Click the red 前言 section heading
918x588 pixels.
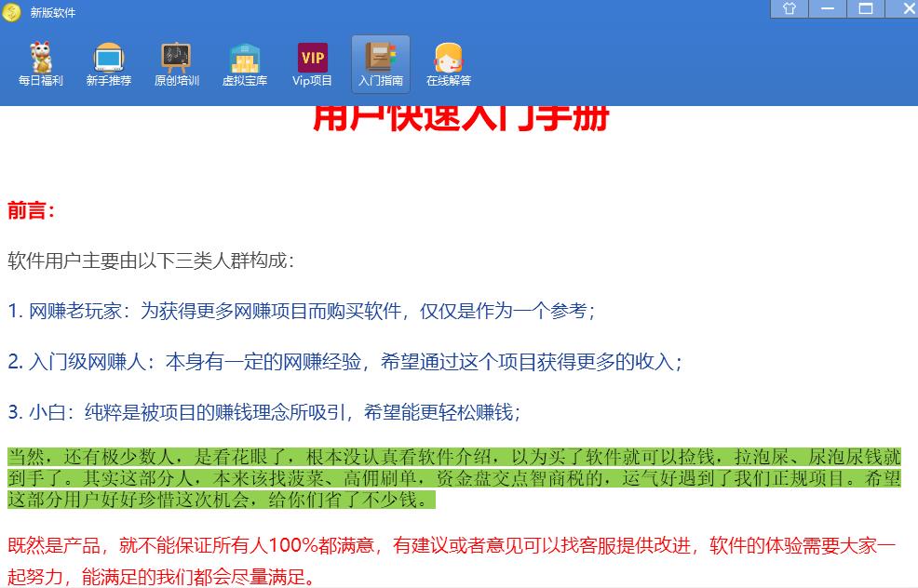coord(32,210)
